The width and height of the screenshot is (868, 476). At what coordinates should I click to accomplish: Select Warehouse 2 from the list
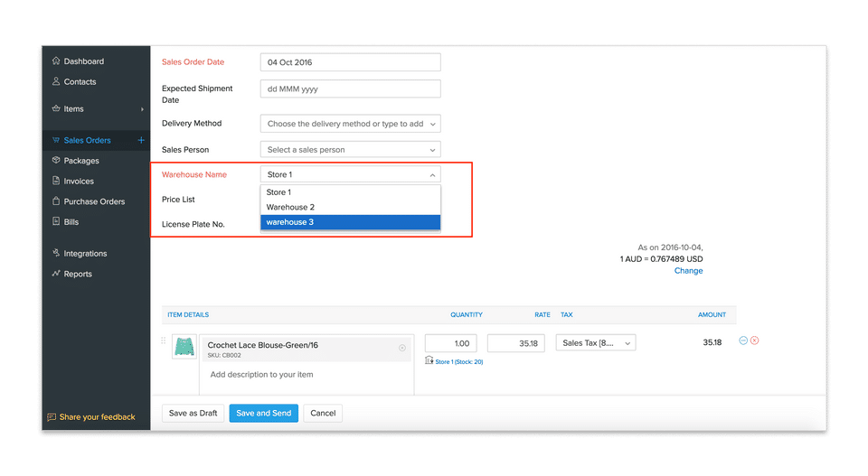tap(351, 208)
